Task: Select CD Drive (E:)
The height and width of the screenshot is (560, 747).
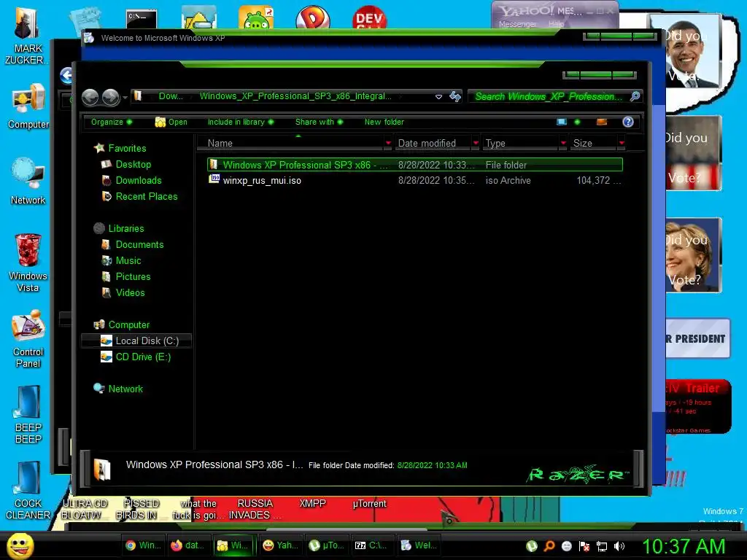Action: pyautogui.click(x=143, y=357)
